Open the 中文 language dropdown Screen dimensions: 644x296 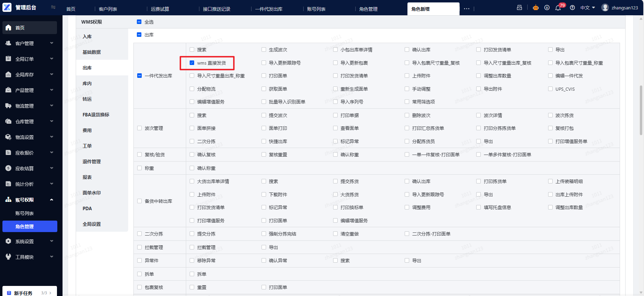(588, 7)
